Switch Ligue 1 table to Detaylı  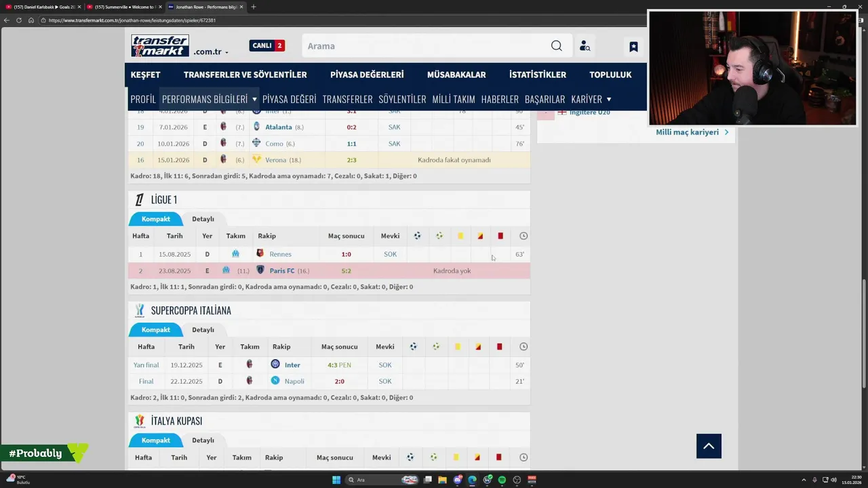click(203, 219)
